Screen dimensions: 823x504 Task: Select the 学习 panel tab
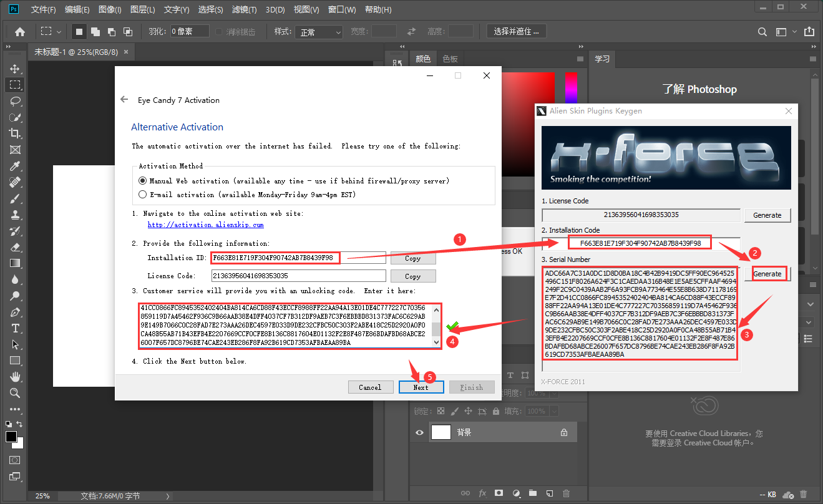(x=602, y=59)
